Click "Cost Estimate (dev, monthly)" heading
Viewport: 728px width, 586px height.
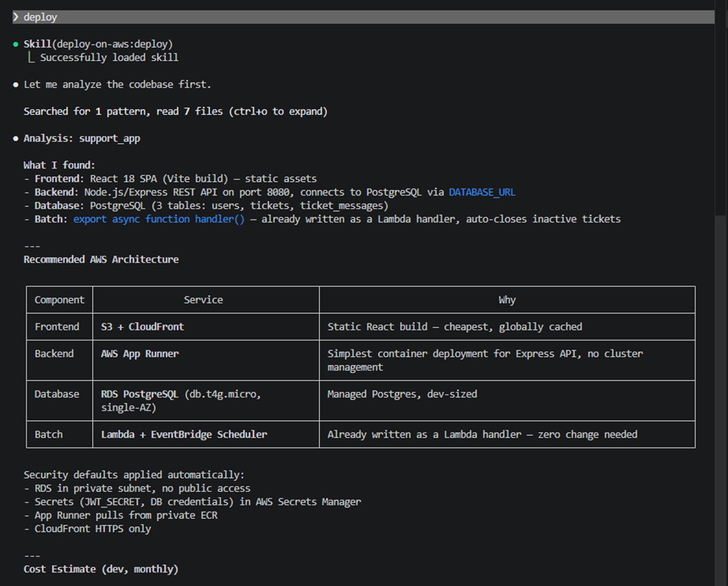[101, 569]
